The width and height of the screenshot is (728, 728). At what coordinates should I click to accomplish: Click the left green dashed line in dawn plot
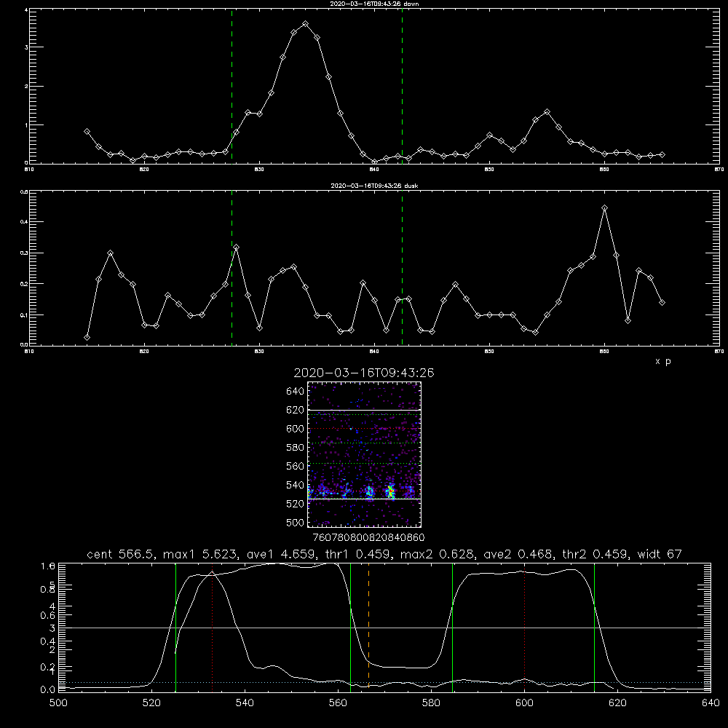(232, 87)
